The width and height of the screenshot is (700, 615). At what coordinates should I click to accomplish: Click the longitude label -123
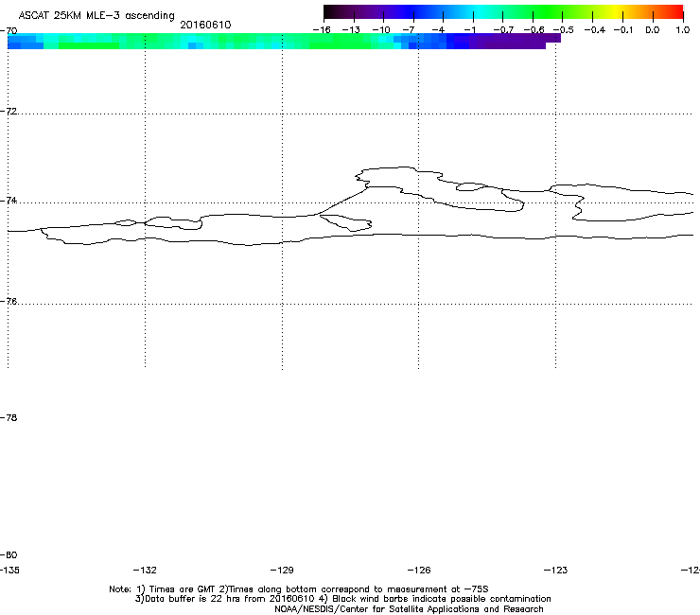(556, 570)
